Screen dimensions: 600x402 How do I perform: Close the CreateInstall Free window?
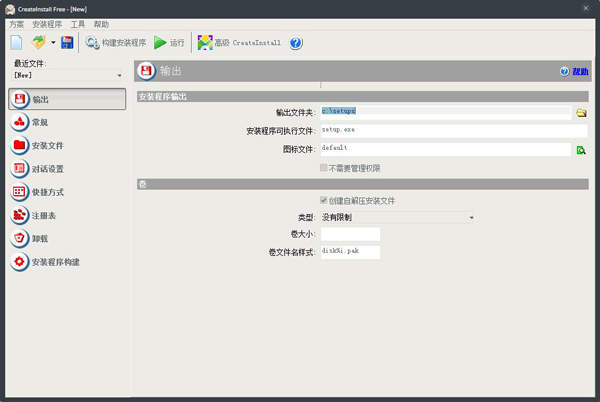pos(585,8)
